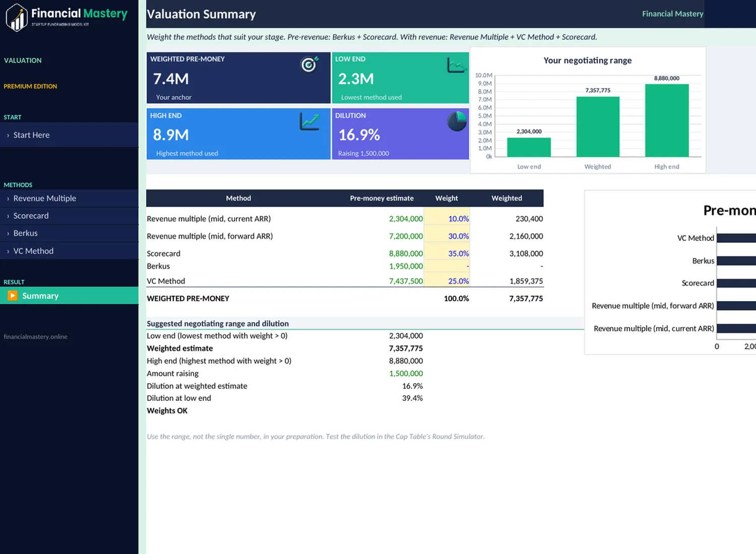Select the Weighted bar in negotiating chart
Screen dimensions: 756x554
click(x=598, y=126)
